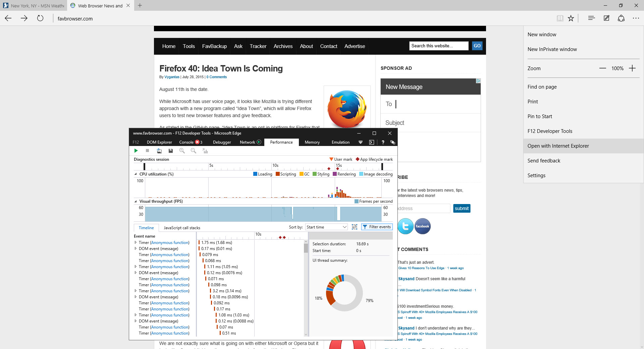Click the Search this website field
Image resolution: width=644 pixels, height=349 pixels.
pos(438,46)
